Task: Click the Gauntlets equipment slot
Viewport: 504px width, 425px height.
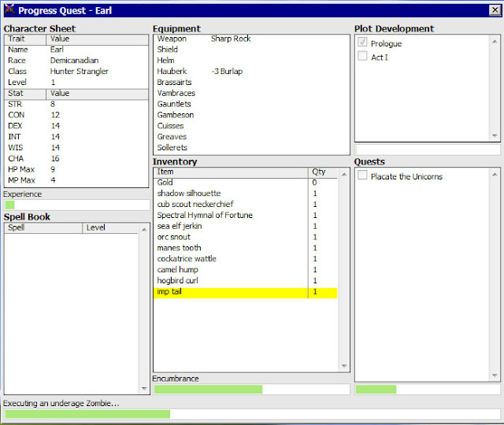Action: click(x=251, y=105)
